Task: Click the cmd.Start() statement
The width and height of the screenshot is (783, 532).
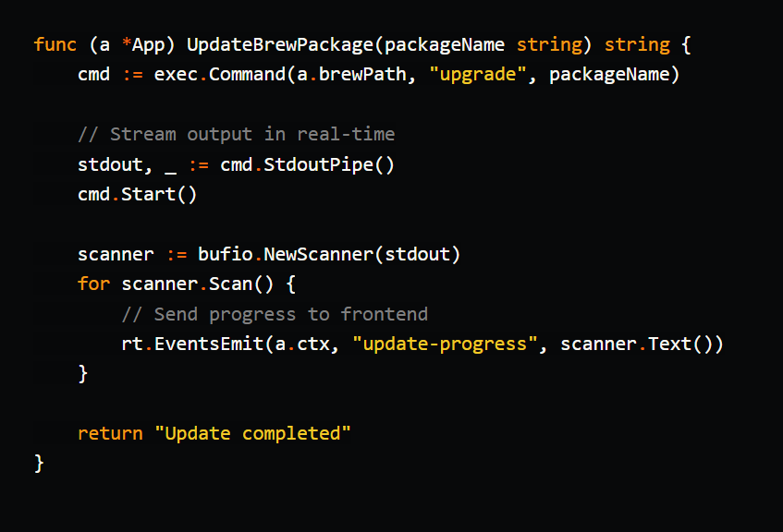Action: pos(139,194)
